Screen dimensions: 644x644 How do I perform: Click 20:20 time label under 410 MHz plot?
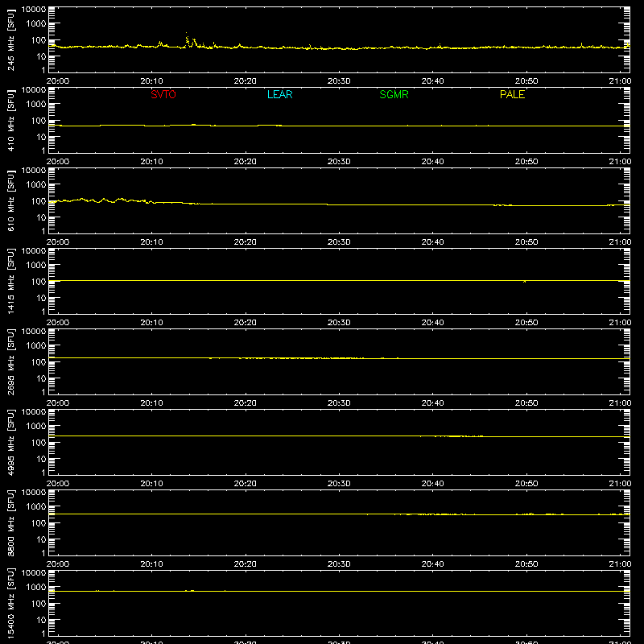pyautogui.click(x=246, y=162)
